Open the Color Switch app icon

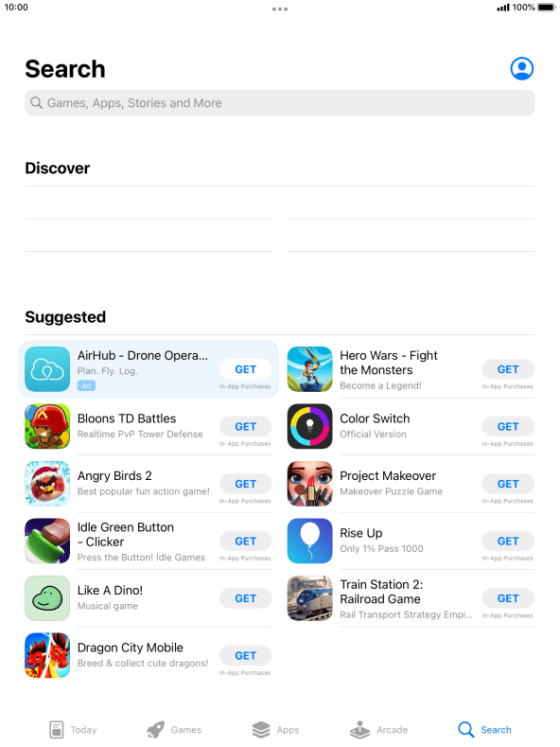pos(309,426)
